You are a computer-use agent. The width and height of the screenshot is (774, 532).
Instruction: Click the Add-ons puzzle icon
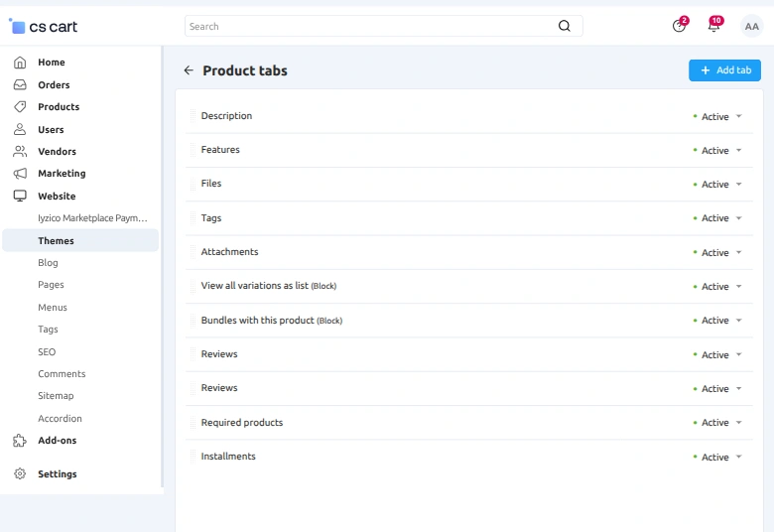click(20, 440)
